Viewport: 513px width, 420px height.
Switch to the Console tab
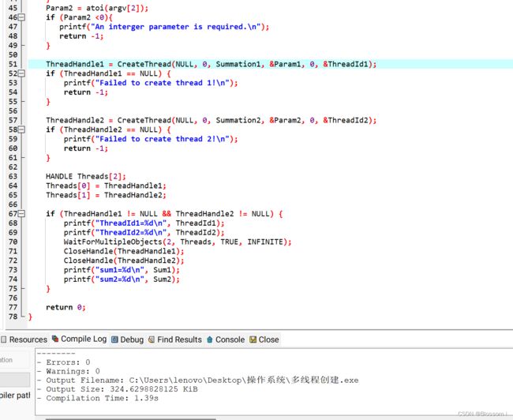(x=226, y=339)
